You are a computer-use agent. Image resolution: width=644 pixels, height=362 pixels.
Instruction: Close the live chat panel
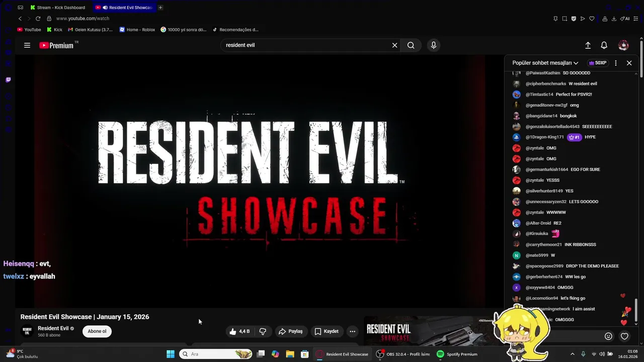click(629, 63)
